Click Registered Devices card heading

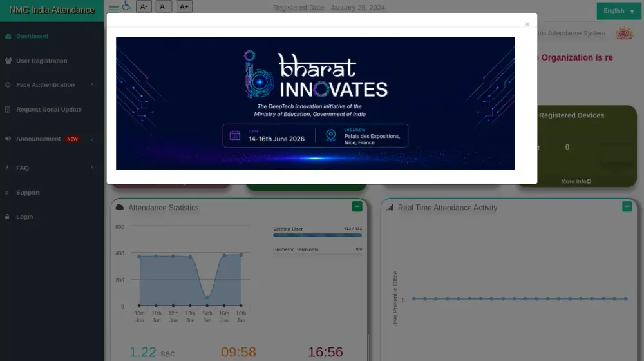(571, 115)
